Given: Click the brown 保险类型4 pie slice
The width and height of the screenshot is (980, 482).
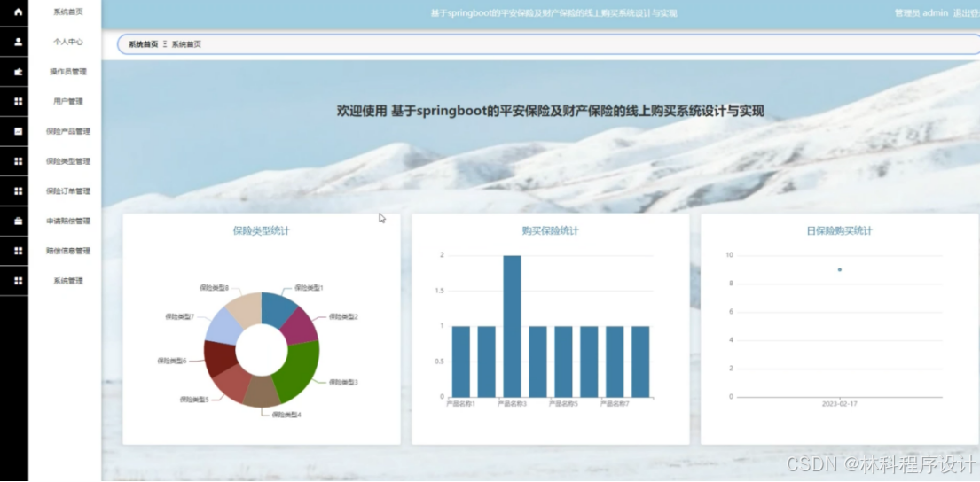Looking at the screenshot, I should click(x=262, y=393).
